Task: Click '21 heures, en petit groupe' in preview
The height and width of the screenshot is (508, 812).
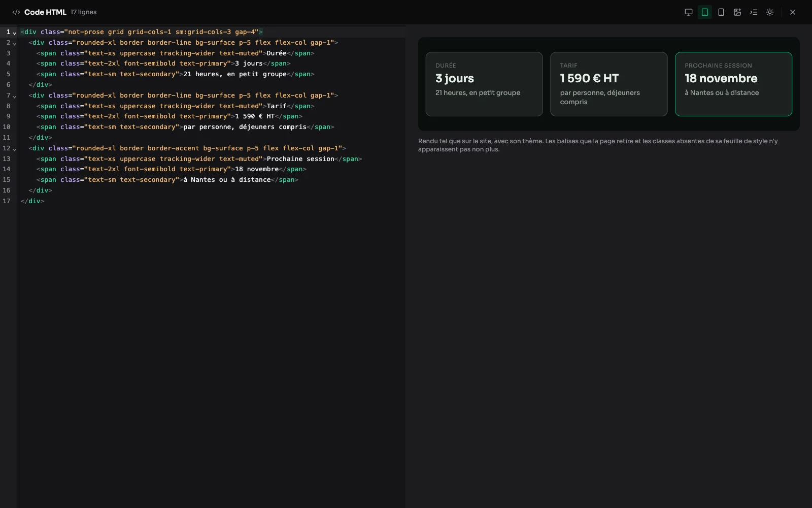Action: point(478,92)
